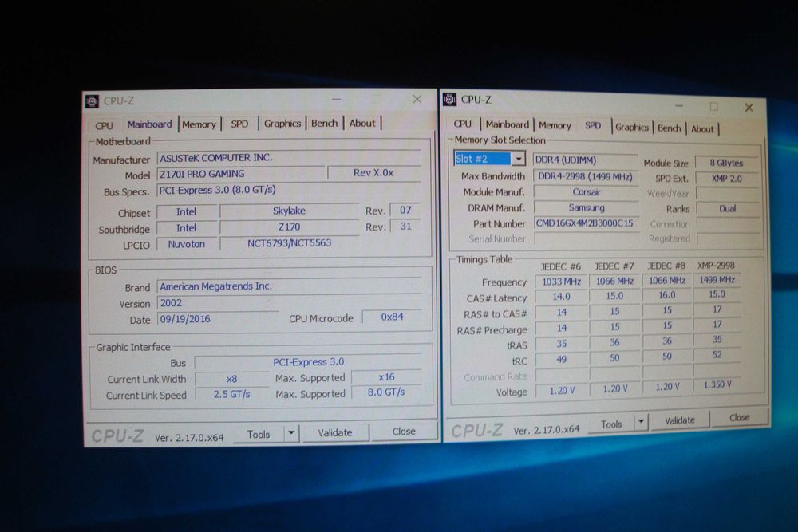798x532 pixels.
Task: Open Tools dropdown arrow in right CPU-Z window
Action: click(641, 422)
